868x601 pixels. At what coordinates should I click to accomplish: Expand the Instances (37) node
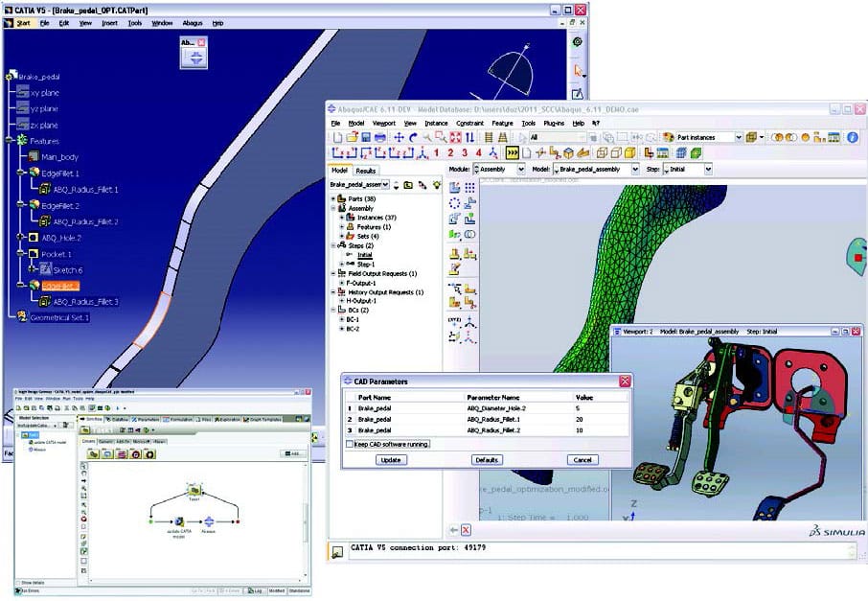tap(342, 218)
